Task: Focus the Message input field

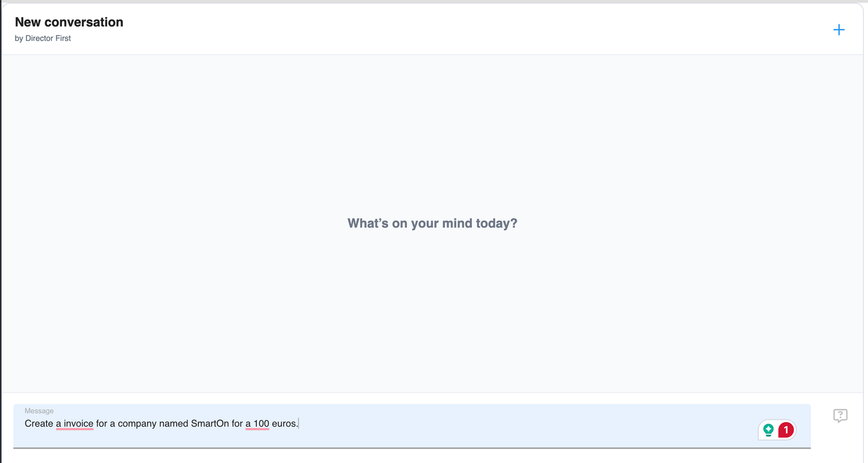Action: (362, 423)
